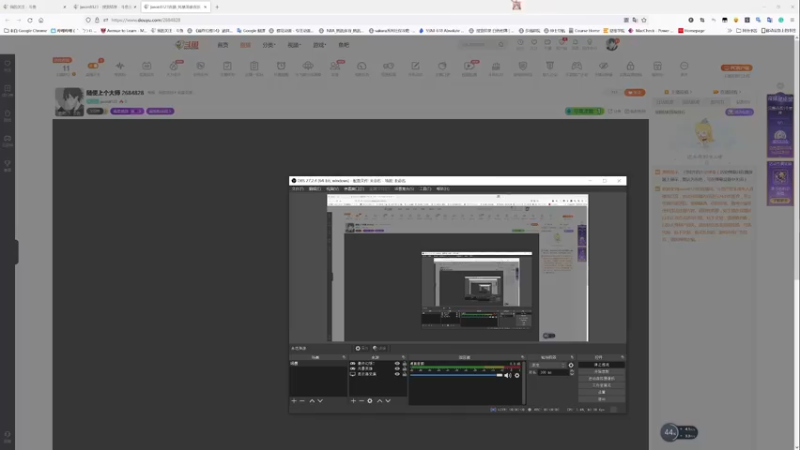
Task: Expand the 分类 categories dropdown in Douyu nav
Action: click(x=269, y=45)
